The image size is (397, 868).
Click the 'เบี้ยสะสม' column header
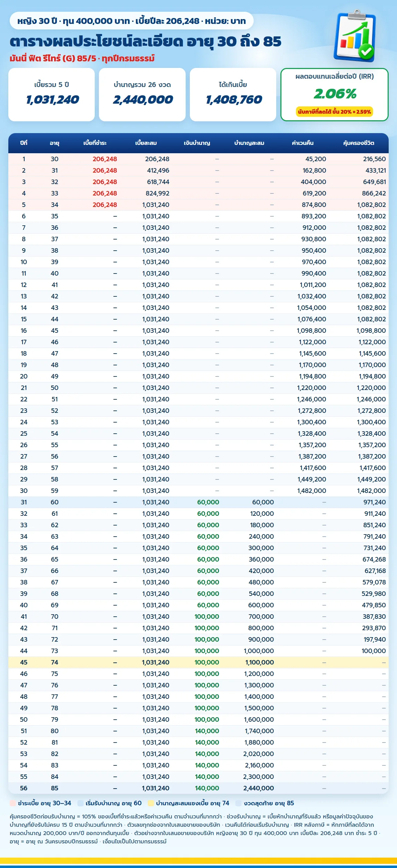click(x=146, y=143)
